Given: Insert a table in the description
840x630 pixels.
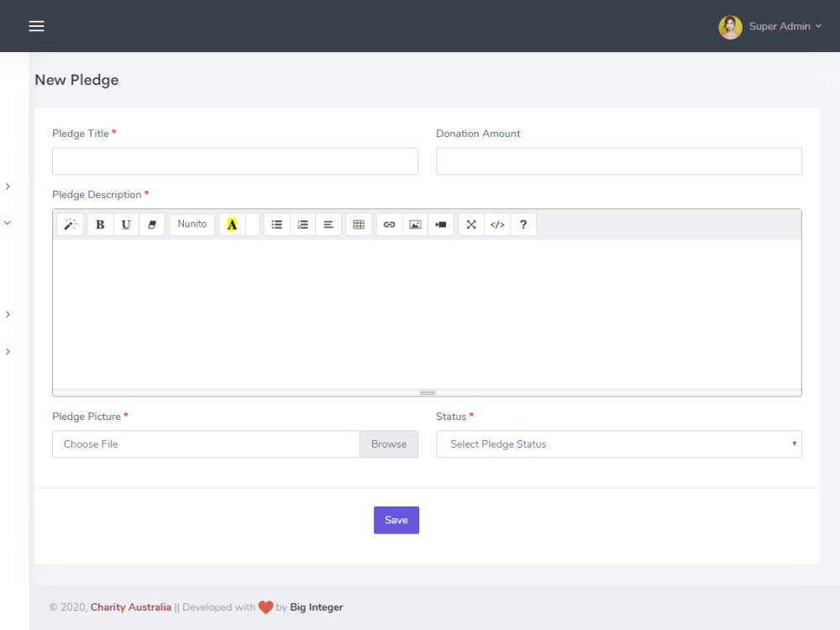Looking at the screenshot, I should pyautogui.click(x=359, y=224).
